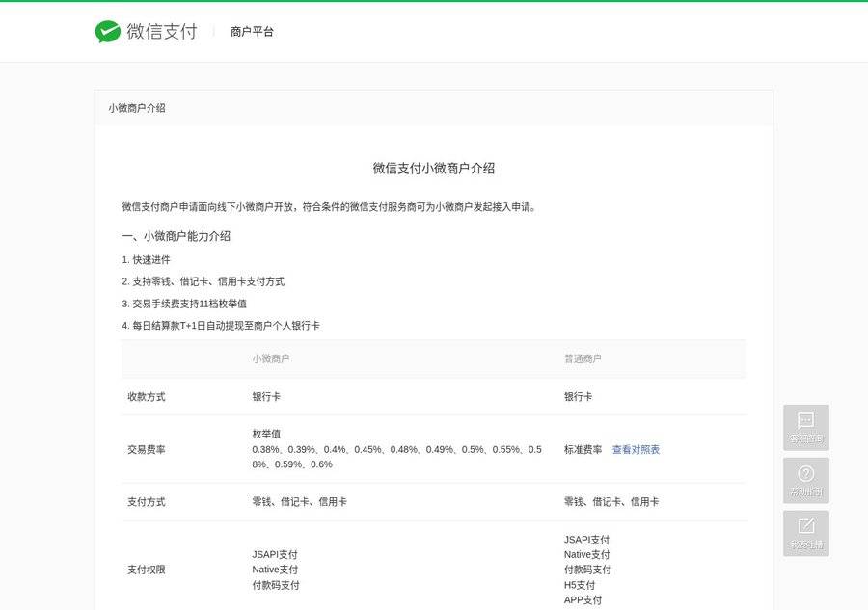
Task: Click the 支付权限 row label
Action: (x=147, y=570)
